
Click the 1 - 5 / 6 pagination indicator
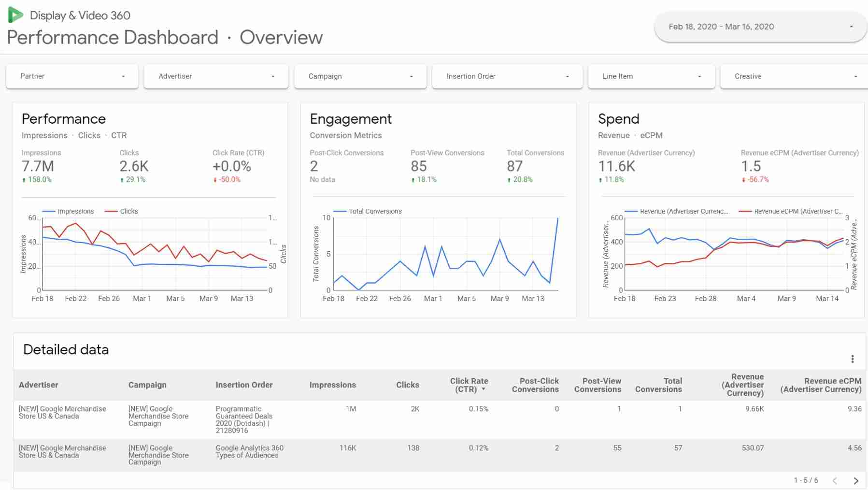point(806,480)
